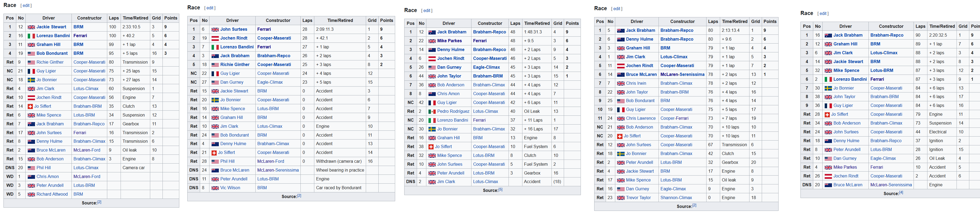
Task: Click the '(18)' grid cell
Action: point(557,182)
